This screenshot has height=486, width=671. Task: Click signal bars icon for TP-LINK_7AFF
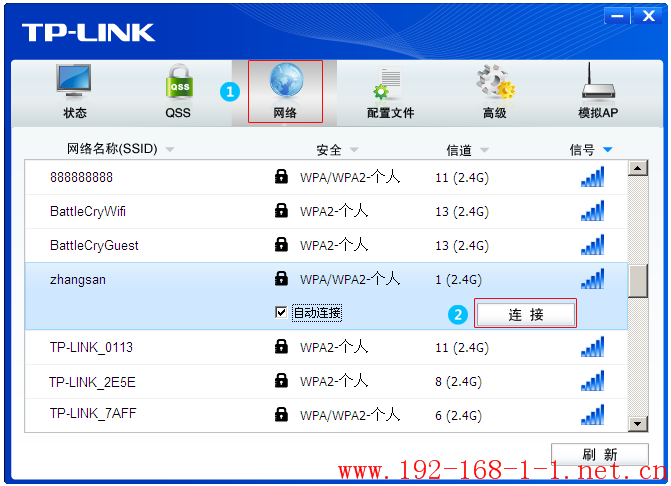593,415
